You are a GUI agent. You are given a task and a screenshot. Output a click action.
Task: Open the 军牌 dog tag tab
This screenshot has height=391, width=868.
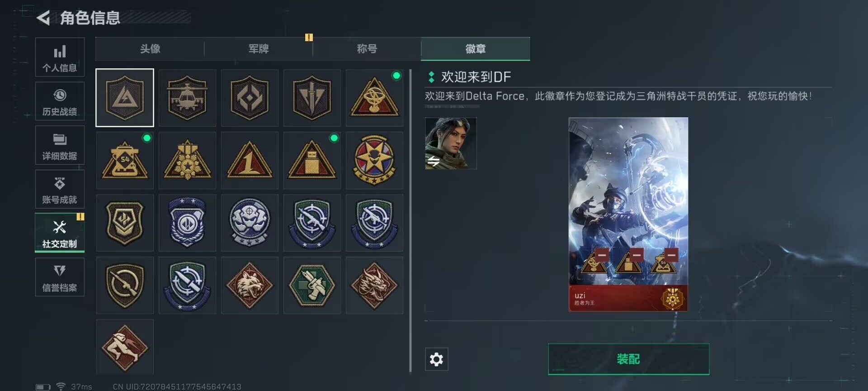tap(259, 49)
